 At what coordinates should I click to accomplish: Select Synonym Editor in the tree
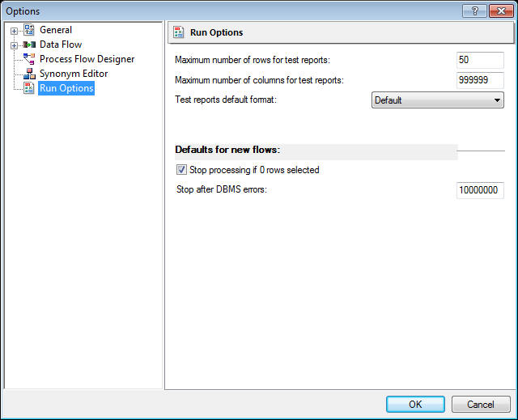click(x=74, y=74)
